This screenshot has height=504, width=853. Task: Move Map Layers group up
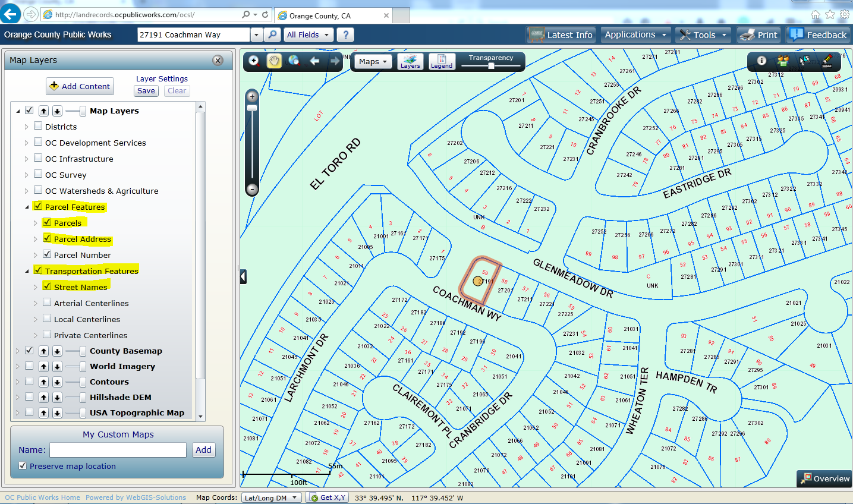pos(44,111)
